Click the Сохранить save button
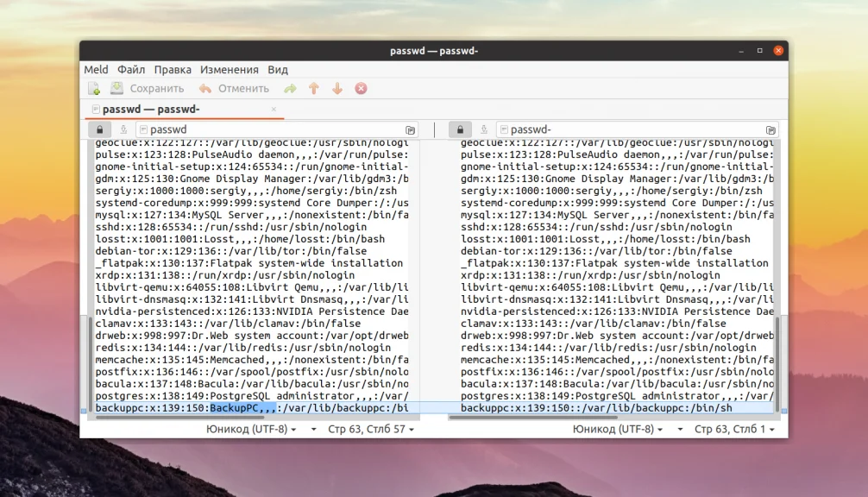The height and width of the screenshot is (497, 868). [148, 89]
